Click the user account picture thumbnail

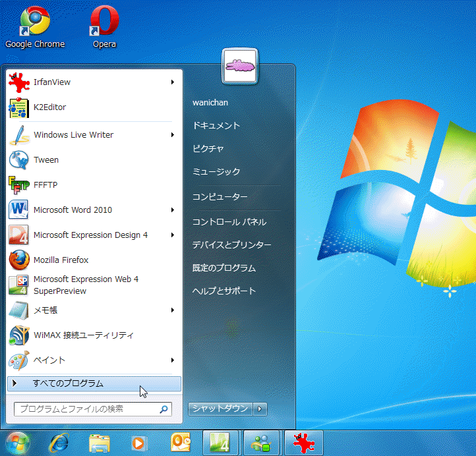[240, 66]
